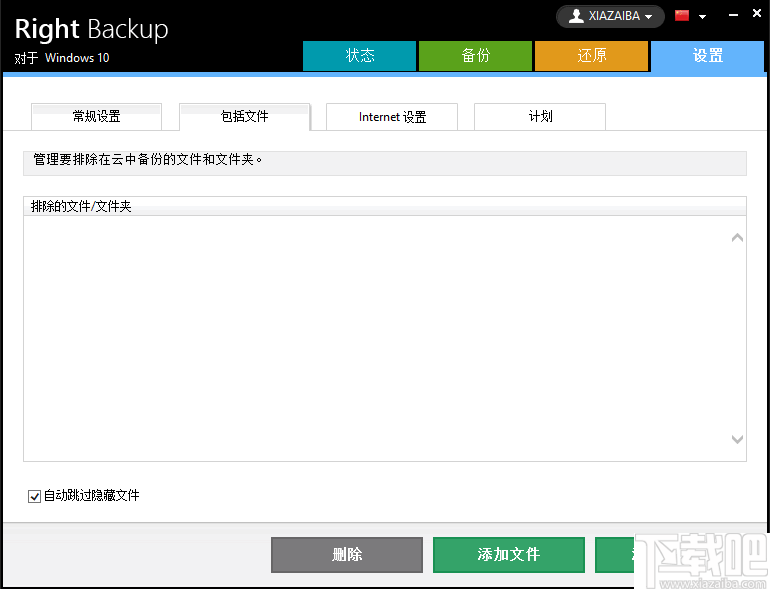Viewport: 770px width, 589px height.
Task: Click the excluded list scroll-down arrow
Action: (x=737, y=439)
